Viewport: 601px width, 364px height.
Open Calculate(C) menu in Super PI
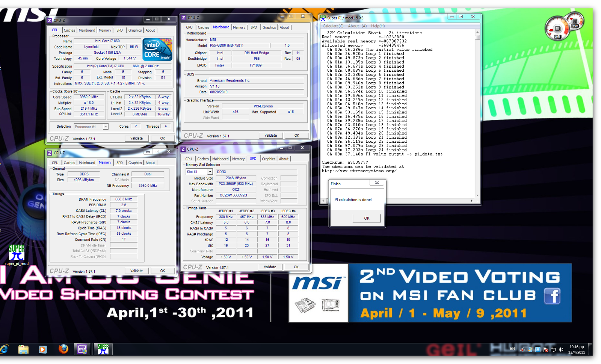coord(333,26)
